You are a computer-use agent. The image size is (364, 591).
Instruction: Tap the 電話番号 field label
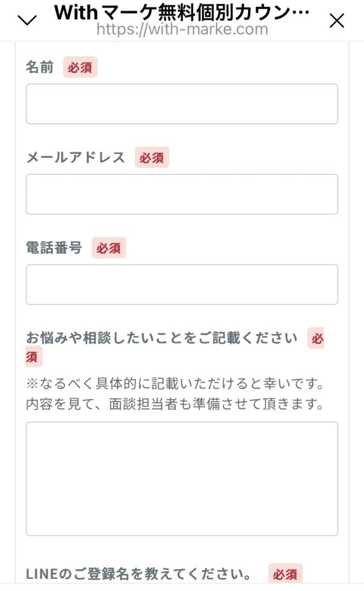(54, 248)
